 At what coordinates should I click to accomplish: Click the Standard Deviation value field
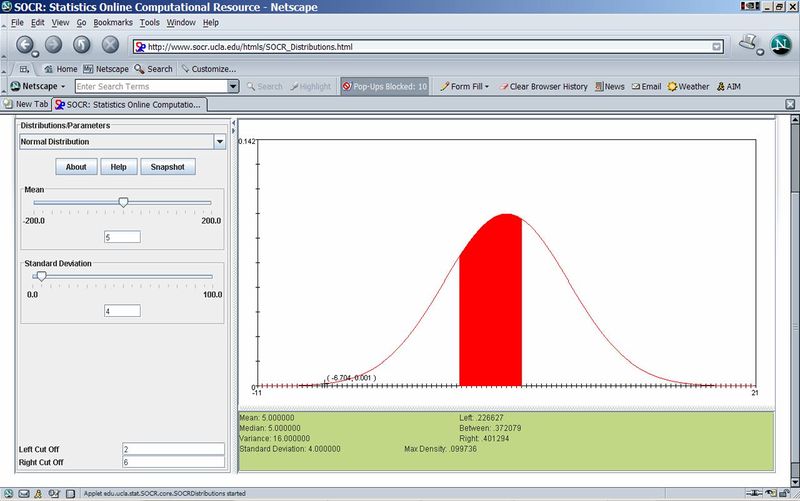pyautogui.click(x=122, y=311)
